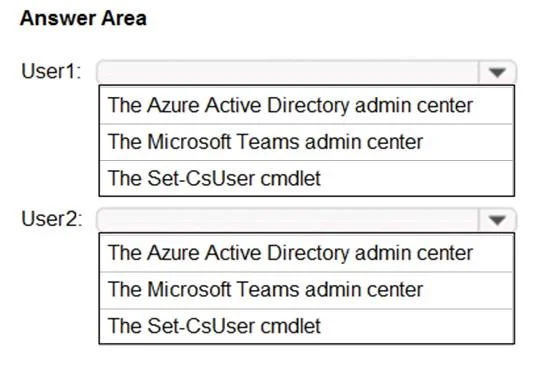Collapse the open list below User2
540x371 pixels.
pyautogui.click(x=497, y=220)
